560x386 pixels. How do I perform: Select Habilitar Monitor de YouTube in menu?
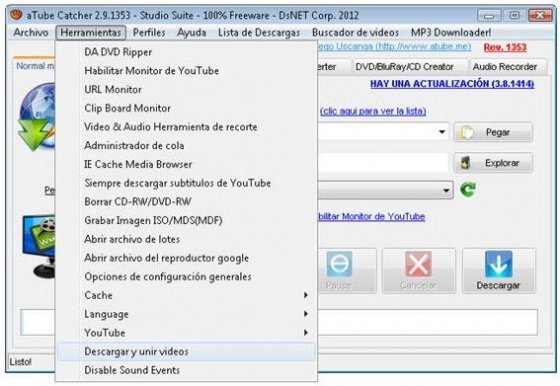click(x=186, y=71)
